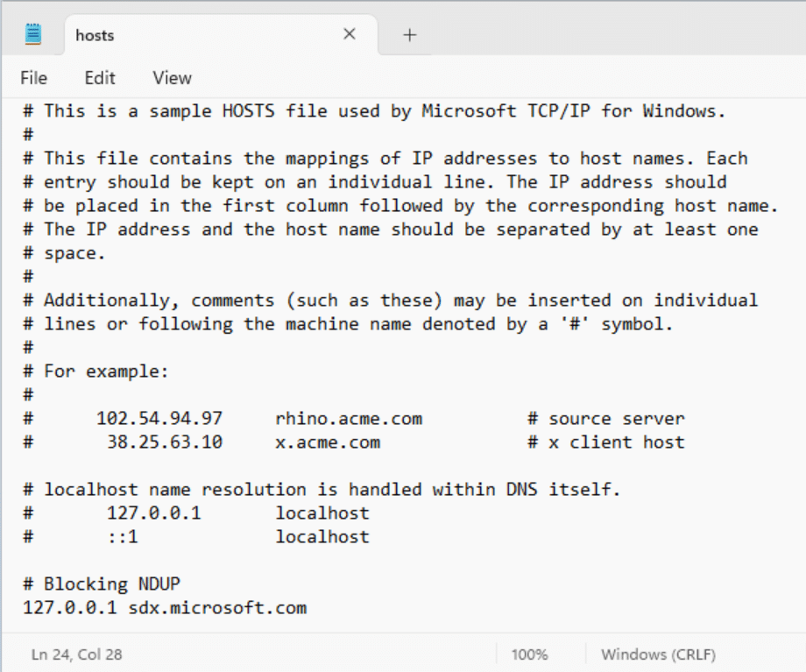Click Ln 24, Col 28 status indicator

[x=76, y=654]
